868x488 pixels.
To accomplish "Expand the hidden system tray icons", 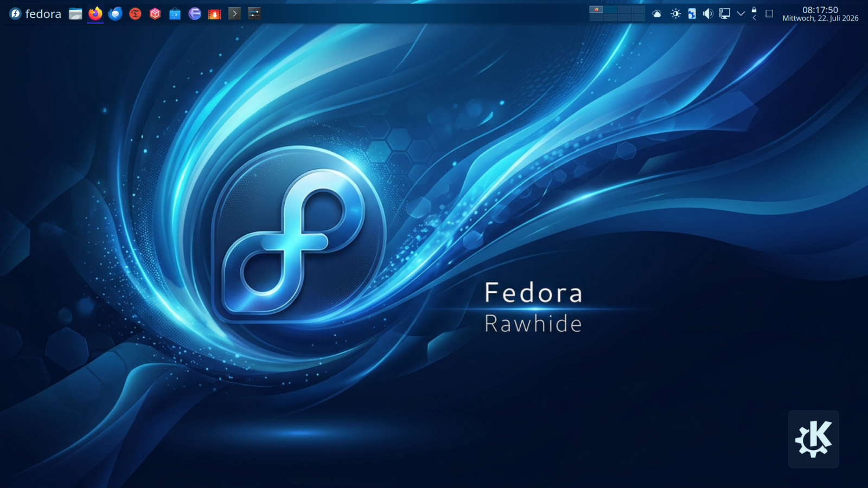I will click(x=741, y=14).
